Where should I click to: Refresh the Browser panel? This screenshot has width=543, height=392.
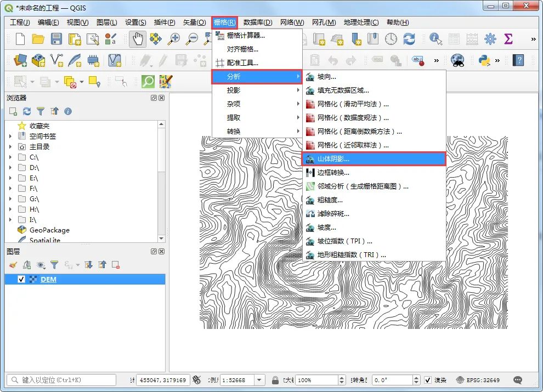[x=27, y=111]
